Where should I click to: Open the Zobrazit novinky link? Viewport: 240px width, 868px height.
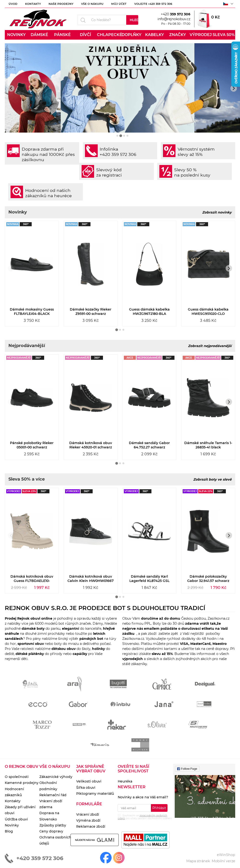(x=217, y=212)
